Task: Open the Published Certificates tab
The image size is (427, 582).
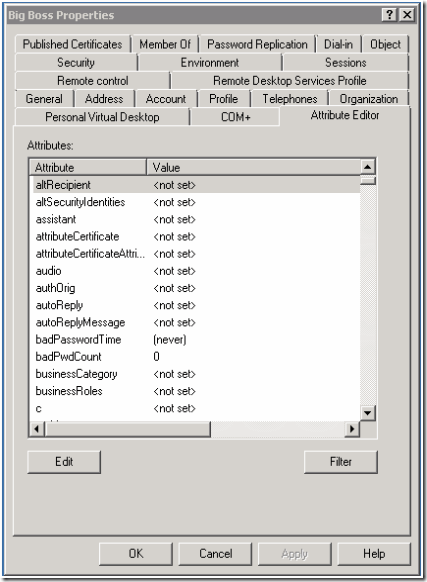Action: tap(72, 44)
